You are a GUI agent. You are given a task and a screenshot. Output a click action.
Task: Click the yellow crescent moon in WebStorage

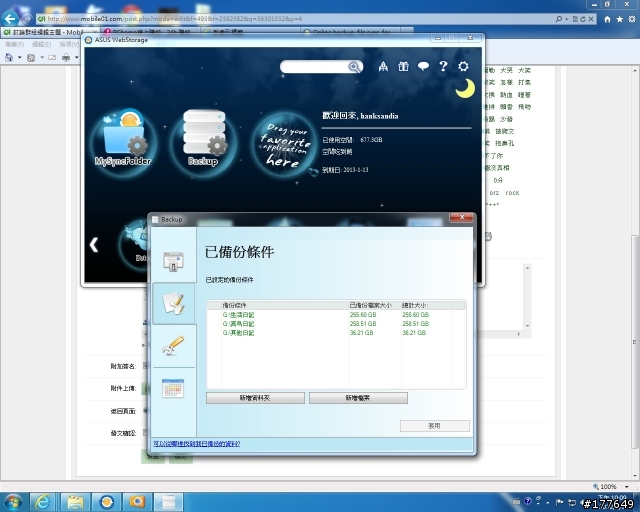tap(466, 88)
